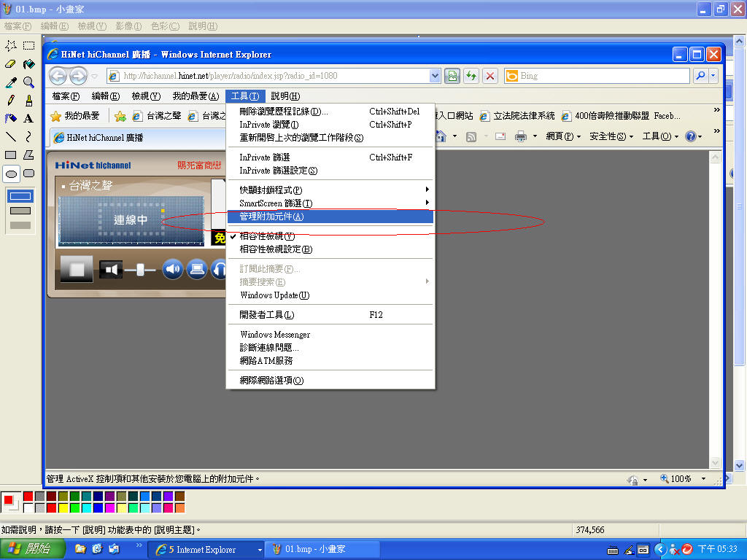Image resolution: width=747 pixels, height=560 pixels.
Task: Pick the magenta color swatch
Action: (x=109, y=508)
